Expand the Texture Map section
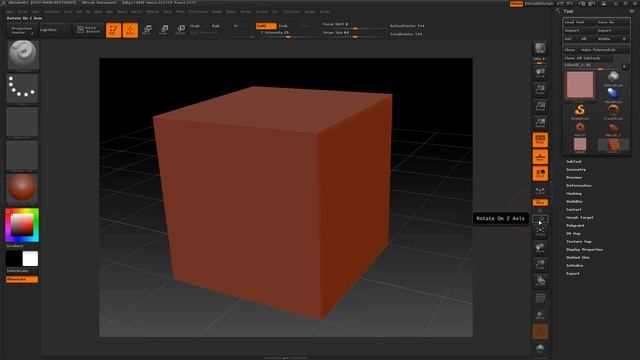The image size is (640, 360). pyautogui.click(x=579, y=242)
